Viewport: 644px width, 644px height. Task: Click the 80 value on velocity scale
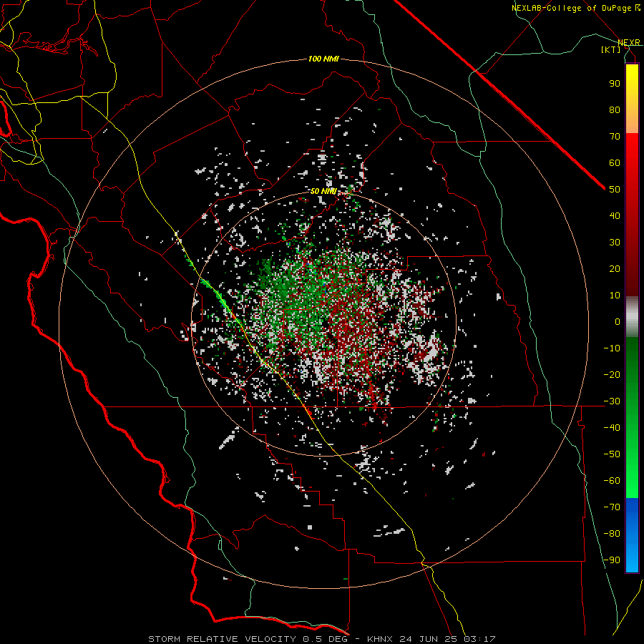coord(615,109)
